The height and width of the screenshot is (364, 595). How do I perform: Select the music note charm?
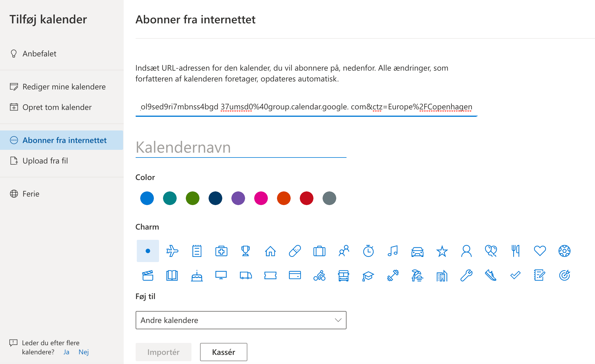tap(393, 251)
